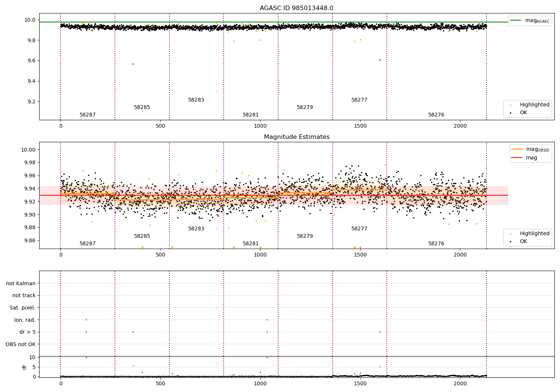The width and height of the screenshot is (560, 392).
Task: Click the dr axis tick label 5
Action: [x=34, y=367]
